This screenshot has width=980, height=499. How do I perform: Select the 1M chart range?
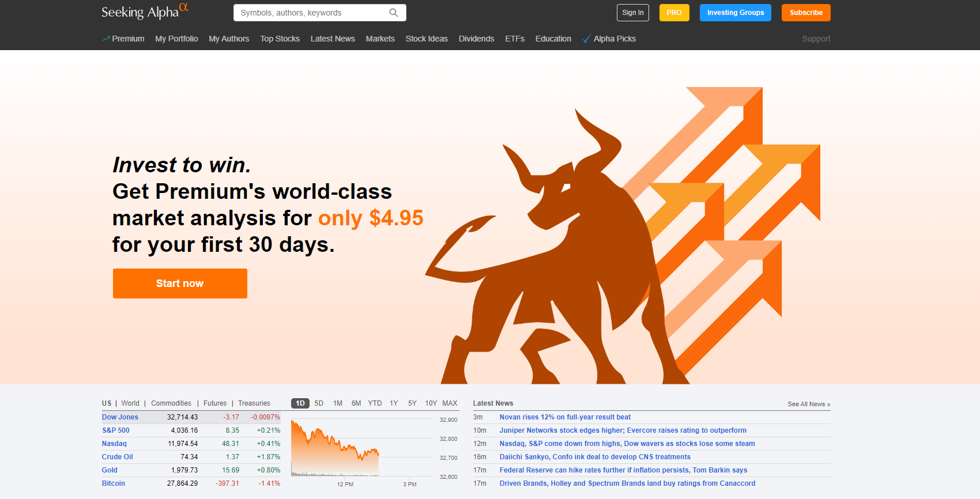[338, 403]
